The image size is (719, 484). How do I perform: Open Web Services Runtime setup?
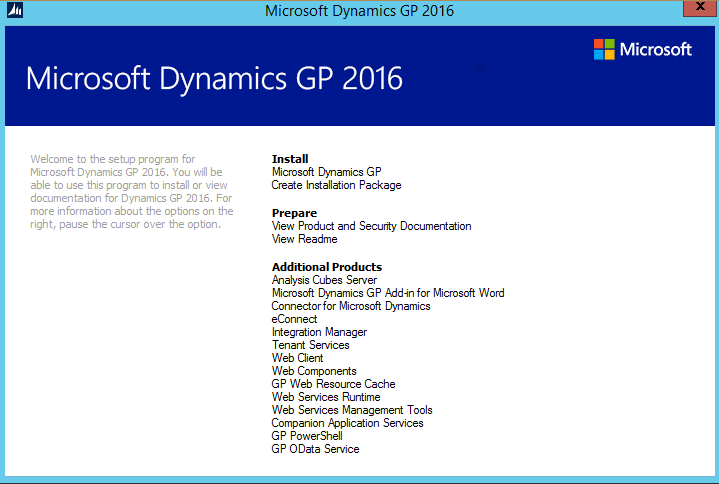tap(326, 397)
